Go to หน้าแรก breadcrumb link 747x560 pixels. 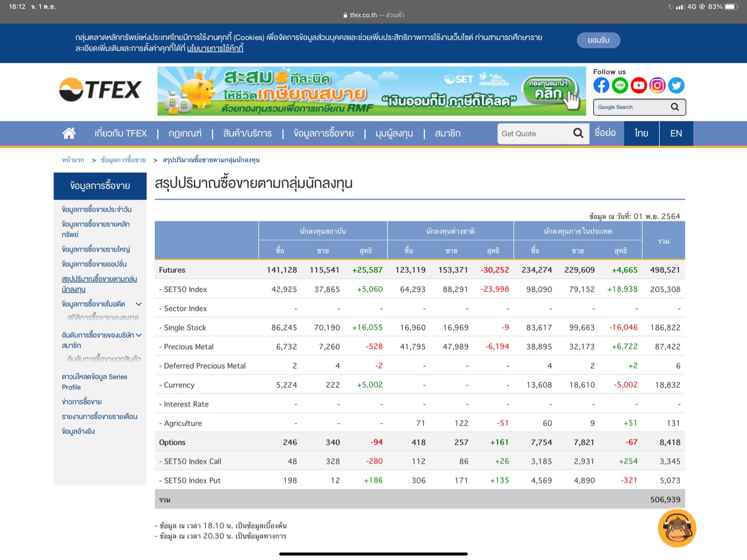coord(73,160)
